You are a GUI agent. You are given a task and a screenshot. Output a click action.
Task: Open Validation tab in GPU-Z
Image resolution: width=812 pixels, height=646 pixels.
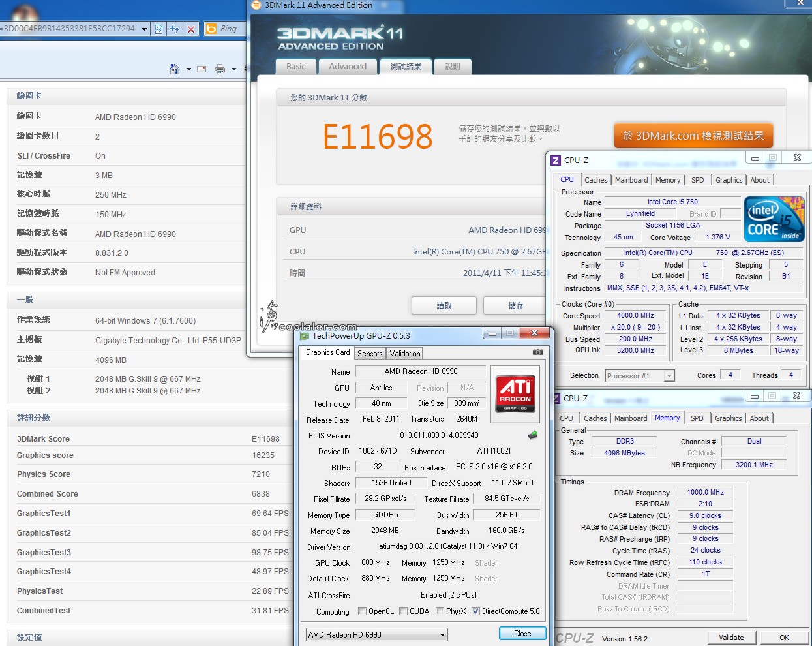(x=405, y=353)
